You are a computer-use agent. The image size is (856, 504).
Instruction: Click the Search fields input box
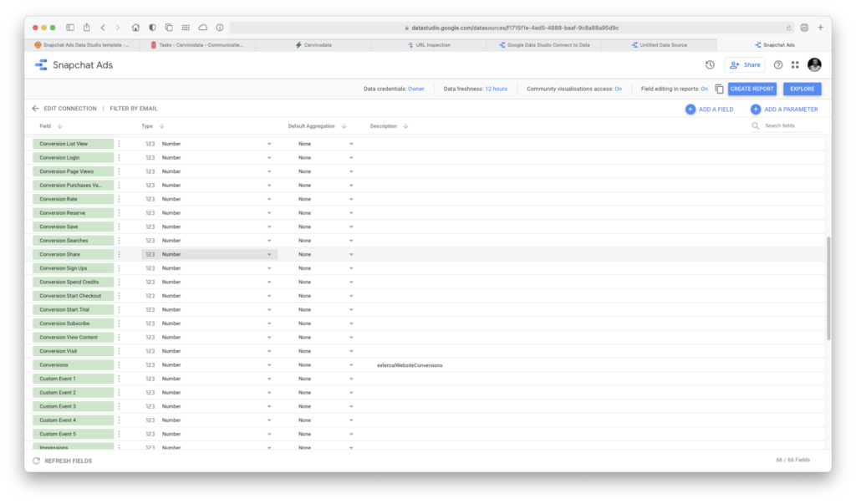pos(790,125)
